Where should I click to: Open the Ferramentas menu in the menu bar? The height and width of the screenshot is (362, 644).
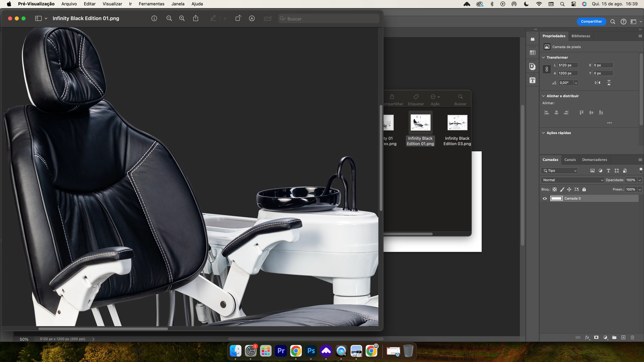(x=151, y=4)
